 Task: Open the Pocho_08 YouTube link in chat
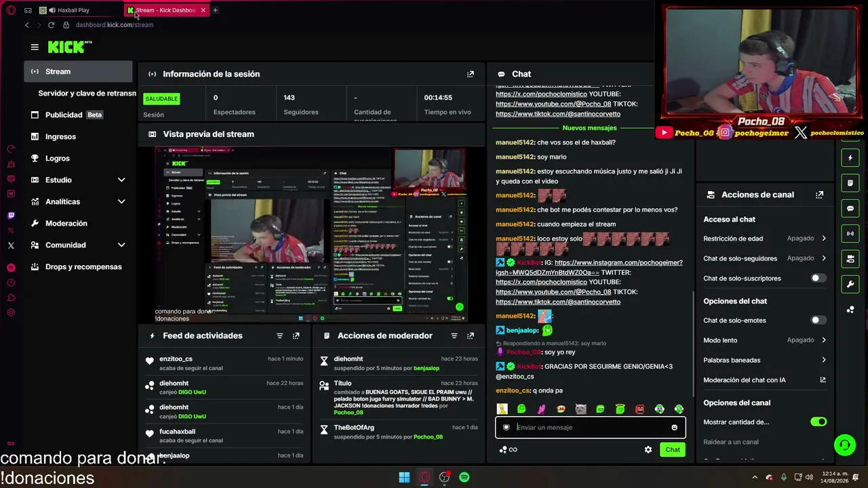point(553,292)
